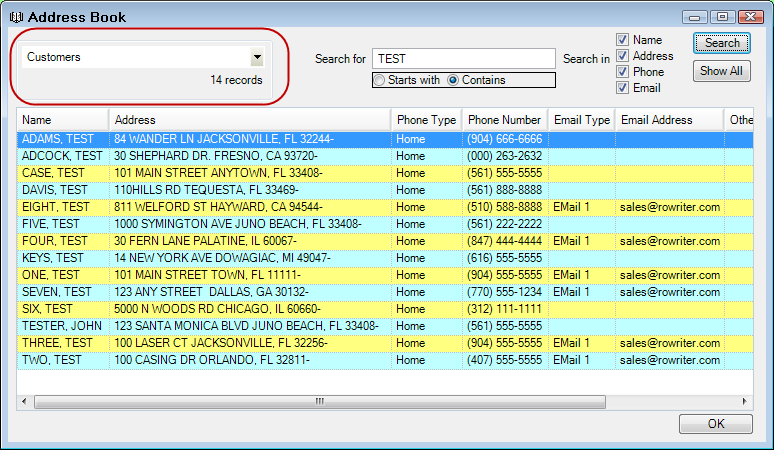Open the Customers dropdown list
The height and width of the screenshot is (450, 774).
coord(257,58)
